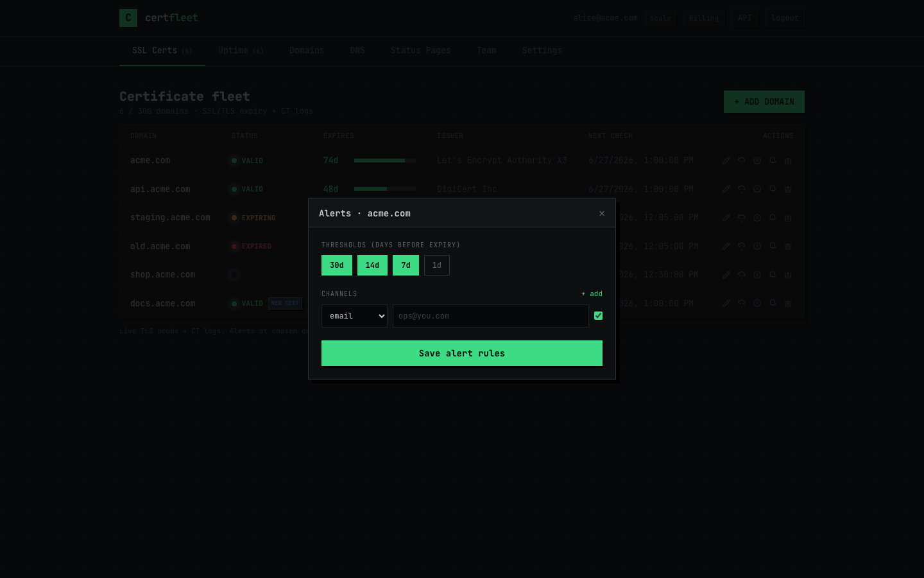This screenshot has height=578, width=924.
Task: Switch to the Team tab
Action: pyautogui.click(x=486, y=51)
